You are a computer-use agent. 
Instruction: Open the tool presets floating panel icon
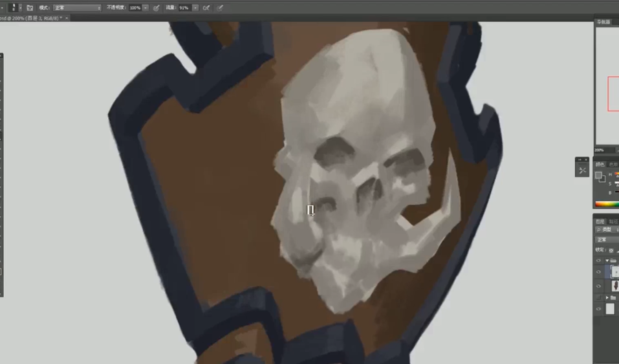point(582,171)
